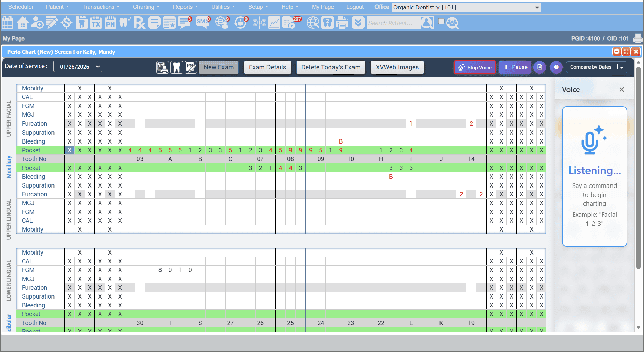
Task: Click the SMS messages icon
Action: point(203,23)
